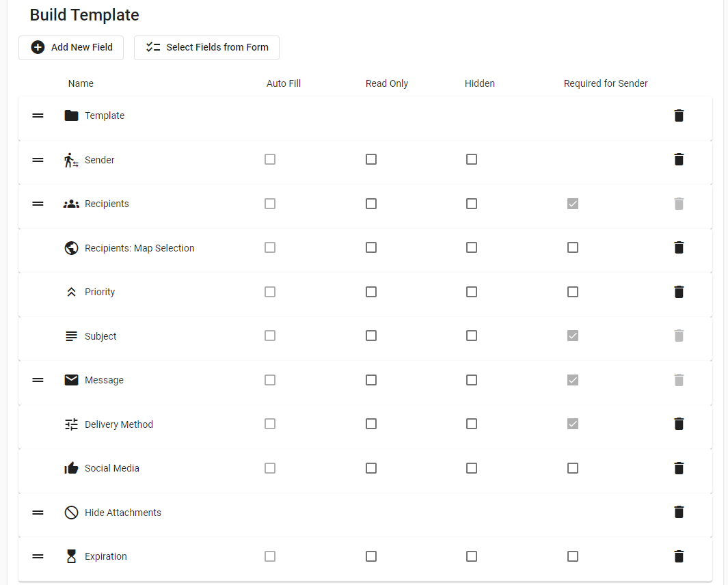Delete the Hide Attachments row
Viewport: 728px width, 585px height.
click(x=679, y=512)
